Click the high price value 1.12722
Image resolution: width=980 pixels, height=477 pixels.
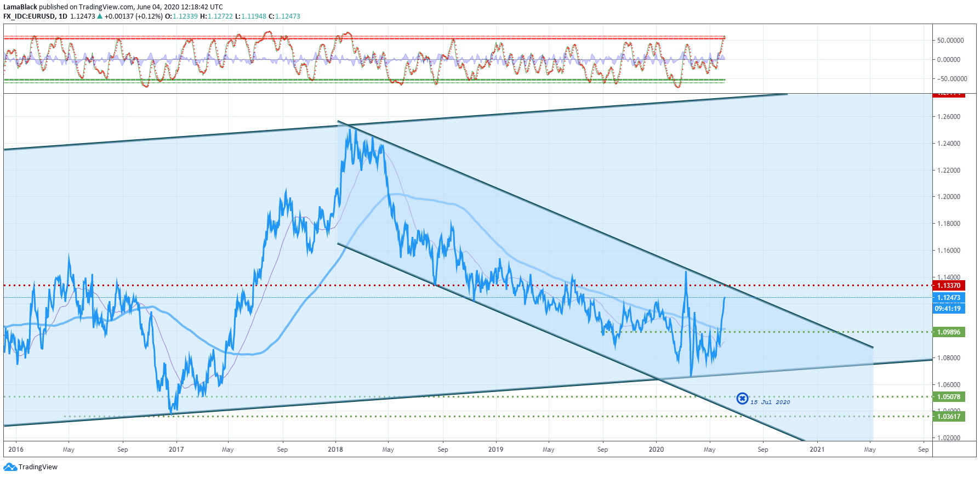[220, 16]
